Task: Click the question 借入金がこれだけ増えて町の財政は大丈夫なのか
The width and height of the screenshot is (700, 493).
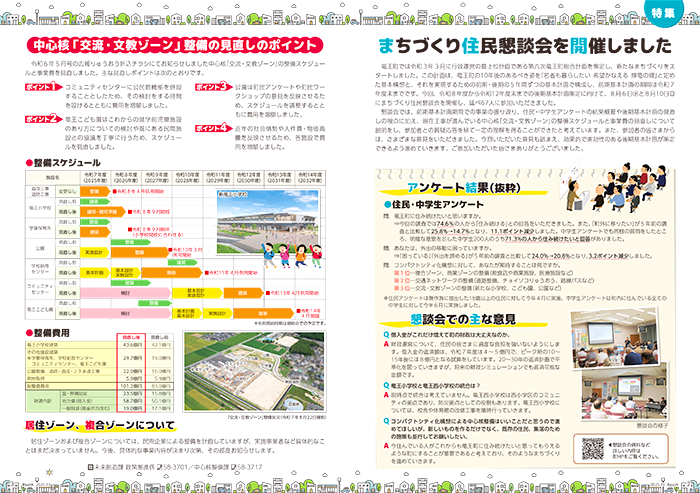Action: (x=450, y=334)
